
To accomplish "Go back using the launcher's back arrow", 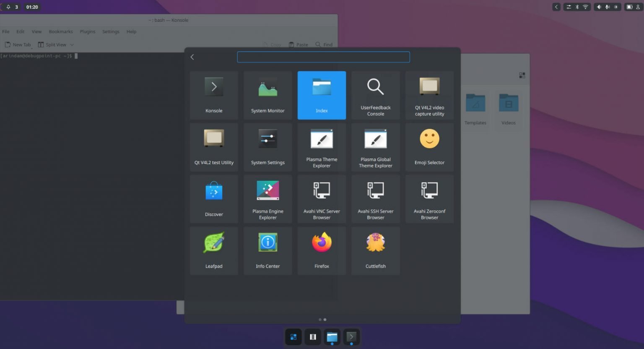I will pyautogui.click(x=192, y=57).
